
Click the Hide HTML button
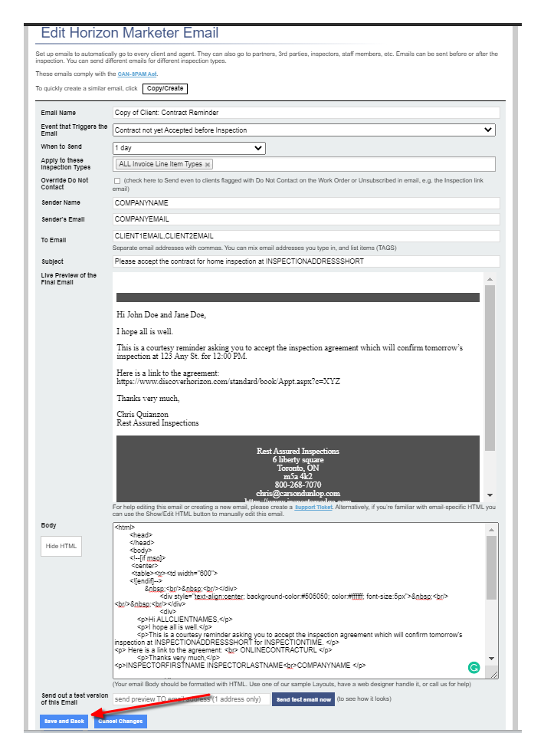pos(61,547)
